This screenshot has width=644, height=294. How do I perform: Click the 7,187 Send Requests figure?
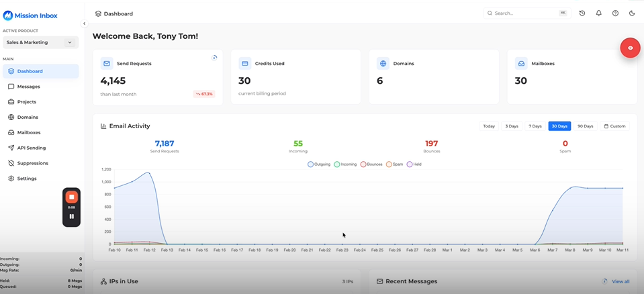pyautogui.click(x=165, y=144)
